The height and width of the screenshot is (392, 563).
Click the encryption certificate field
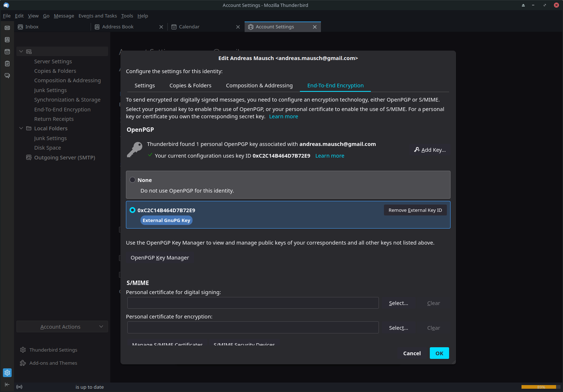pos(253,327)
